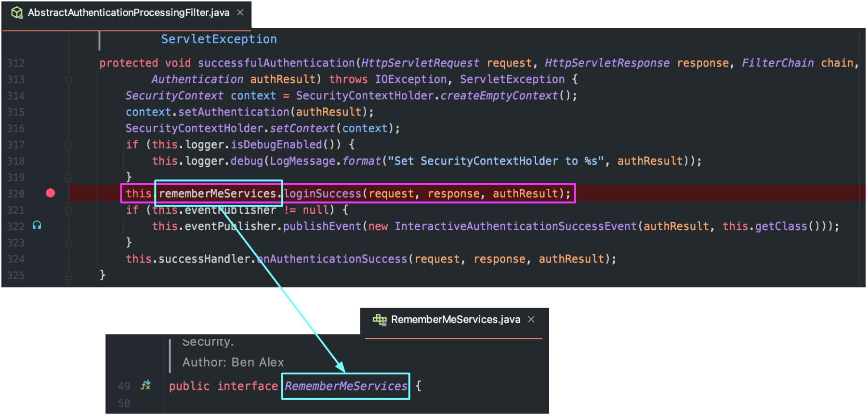Image resolution: width=868 pixels, height=416 pixels.
Task: Click the interface icon on RememberMeServices tab
Action: click(x=380, y=320)
